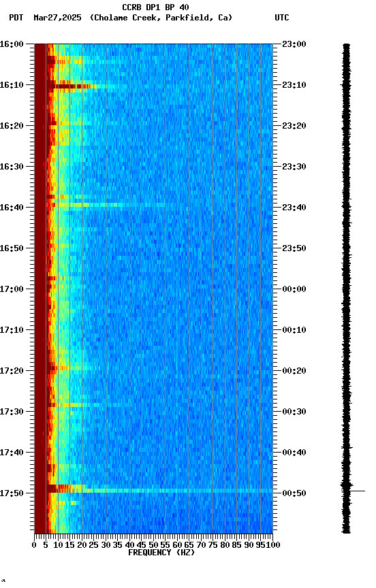Click the '20' frequency axis label
376x588 pixels.
82,545
